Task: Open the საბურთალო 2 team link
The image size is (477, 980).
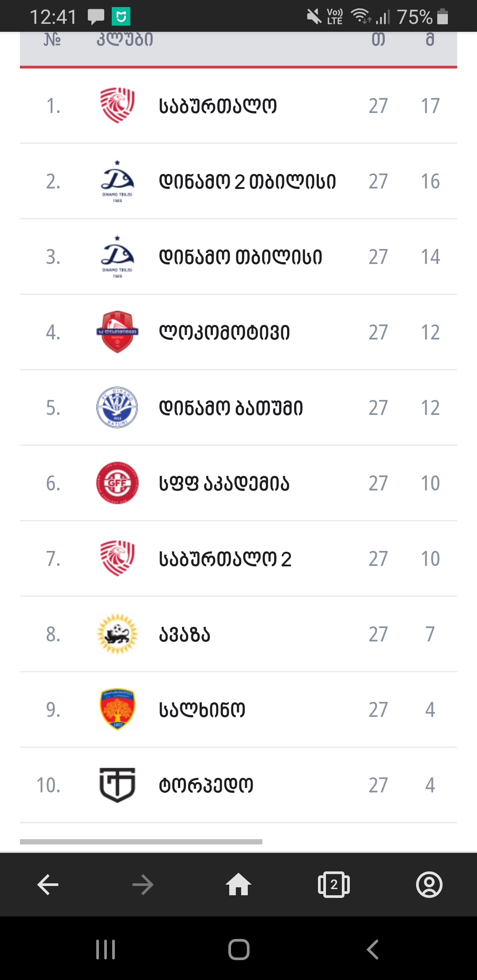Action: 225,559
